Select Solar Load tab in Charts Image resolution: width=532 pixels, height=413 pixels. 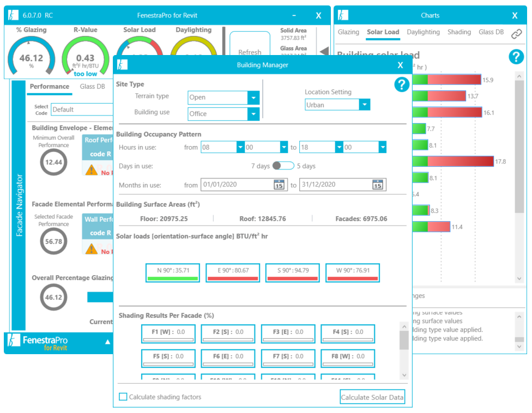383,32
